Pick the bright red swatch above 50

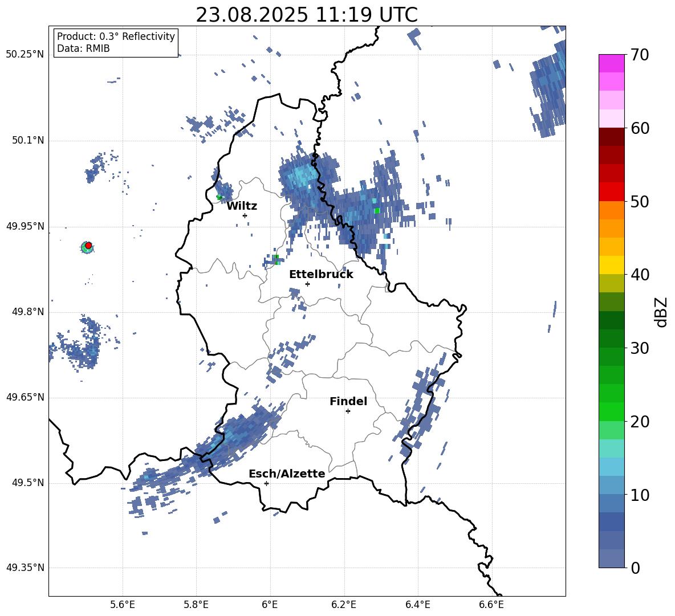tap(611, 191)
